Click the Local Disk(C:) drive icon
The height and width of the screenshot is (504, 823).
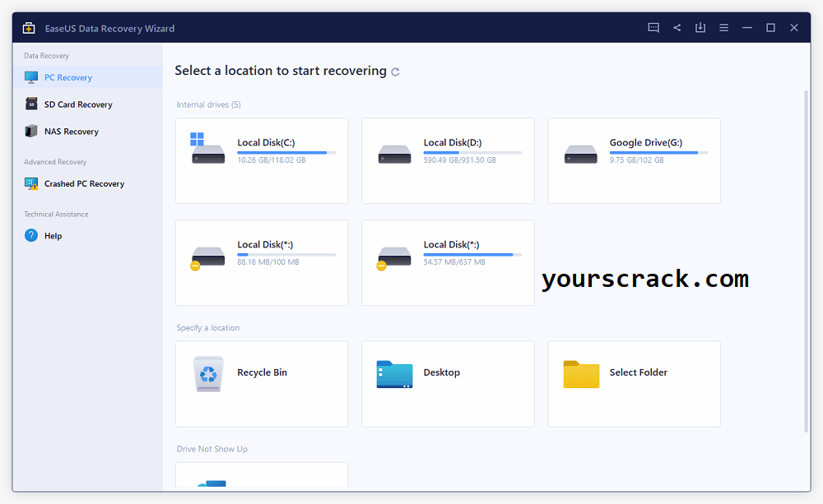click(x=207, y=149)
